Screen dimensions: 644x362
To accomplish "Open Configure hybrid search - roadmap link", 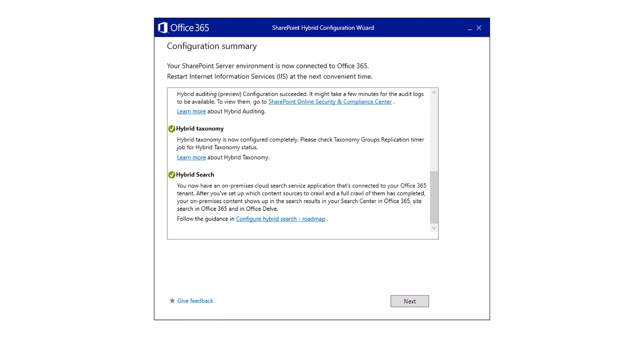I will (280, 219).
